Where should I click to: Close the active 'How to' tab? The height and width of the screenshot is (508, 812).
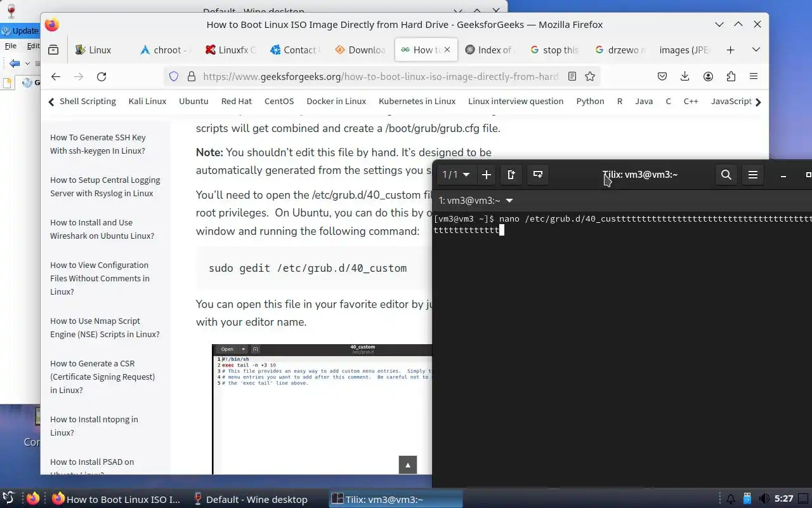[447, 50]
